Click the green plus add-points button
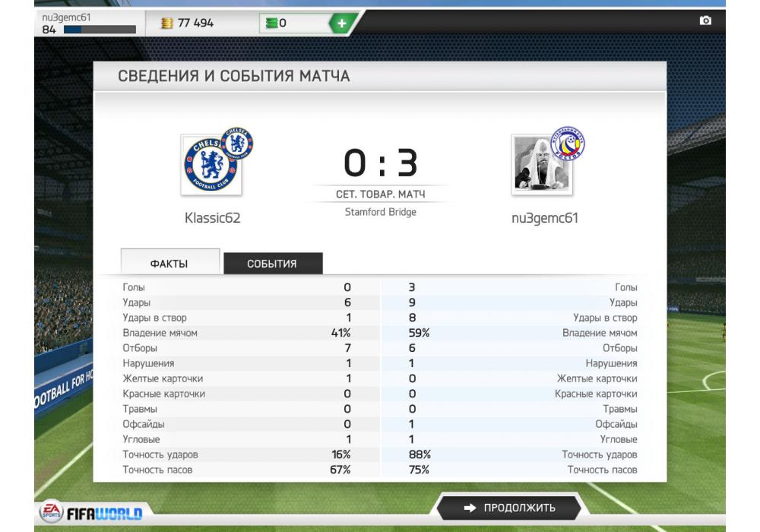Image resolution: width=760 pixels, height=532 pixels. click(x=342, y=23)
